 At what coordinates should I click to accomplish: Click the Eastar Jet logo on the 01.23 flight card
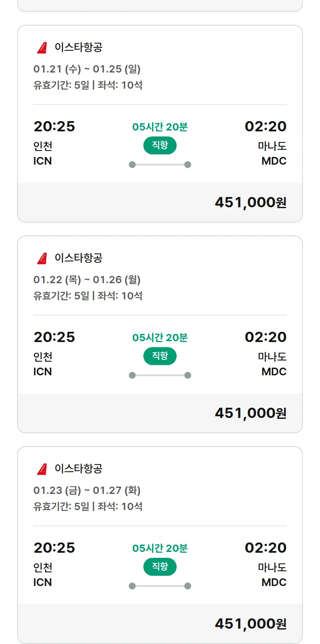click(42, 469)
